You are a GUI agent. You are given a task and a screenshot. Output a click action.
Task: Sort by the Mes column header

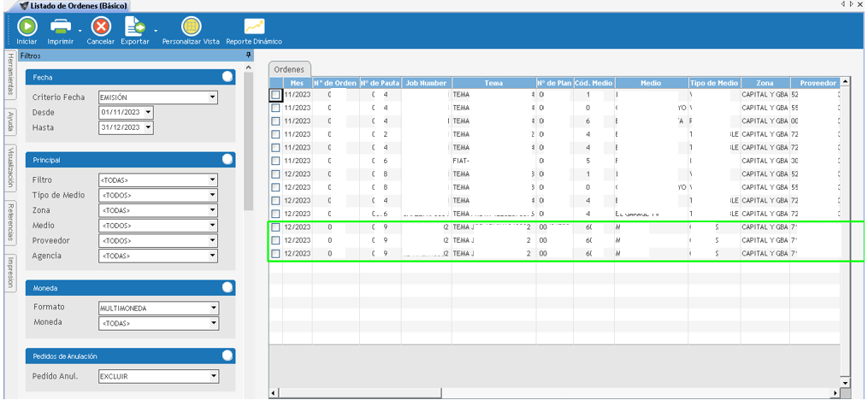(x=298, y=83)
